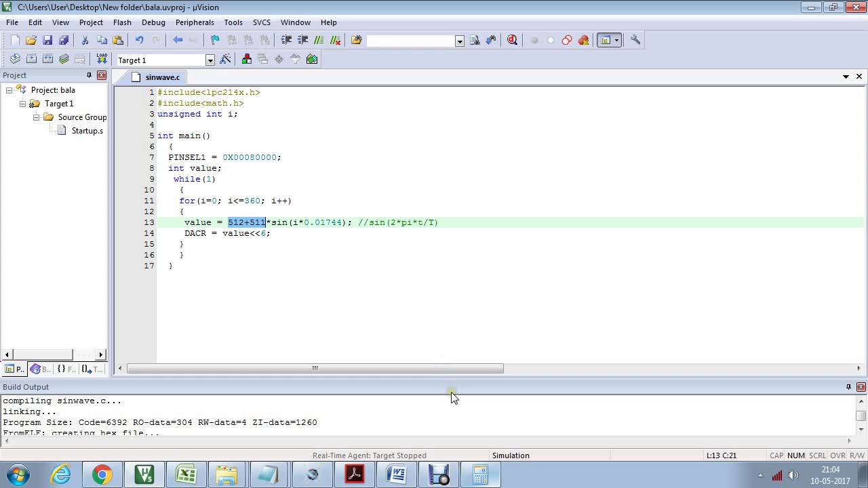Toggle auto-hide pin on Build Output
The height and width of the screenshot is (488, 868).
[x=848, y=387]
